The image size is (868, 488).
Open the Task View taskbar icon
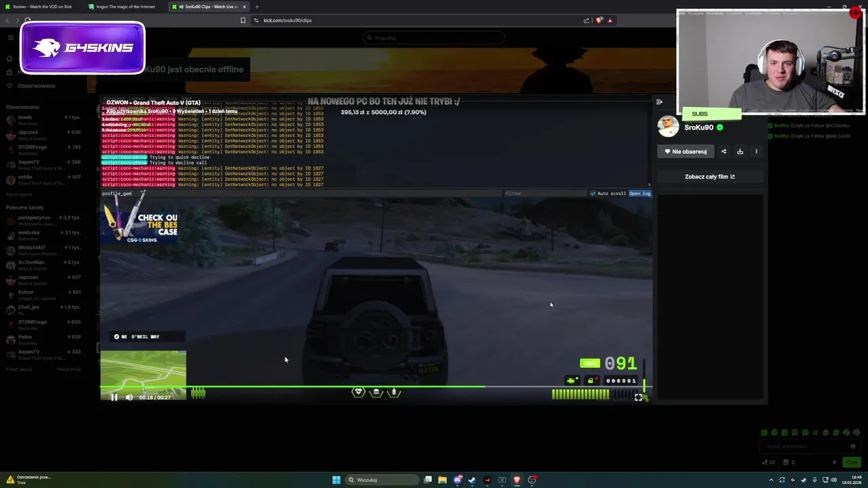coord(428,480)
